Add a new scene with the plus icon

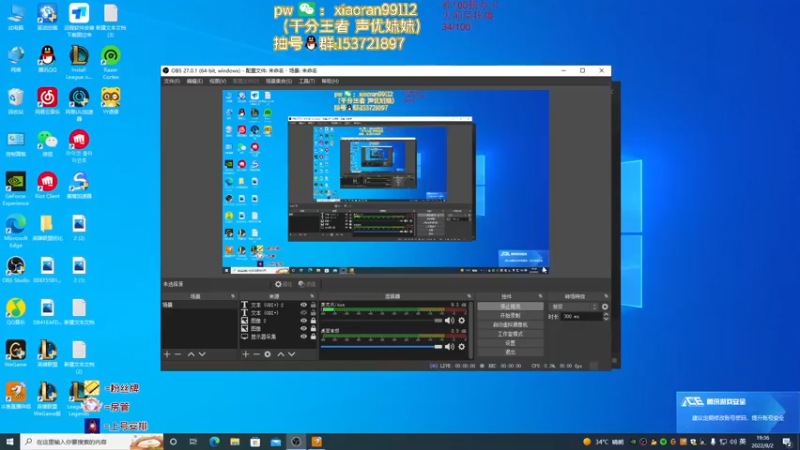(x=167, y=354)
